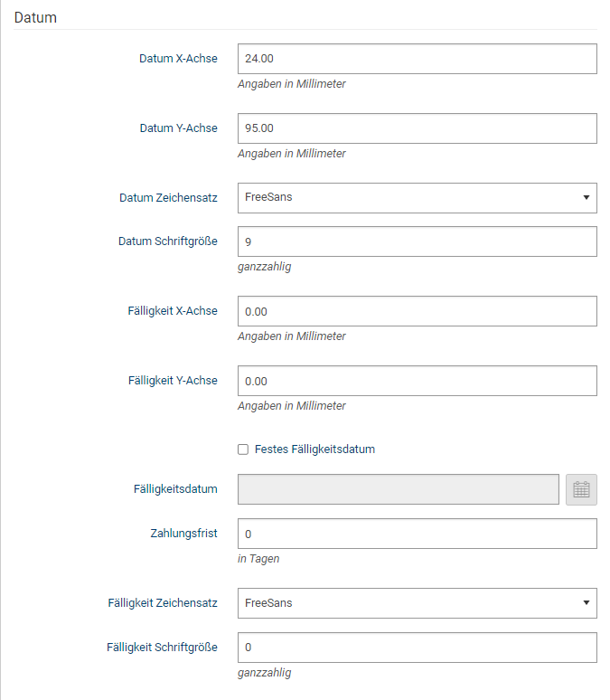This screenshot has width=610, height=700.
Task: Select the disabled Fälligkeitsdatum date field
Action: point(398,489)
